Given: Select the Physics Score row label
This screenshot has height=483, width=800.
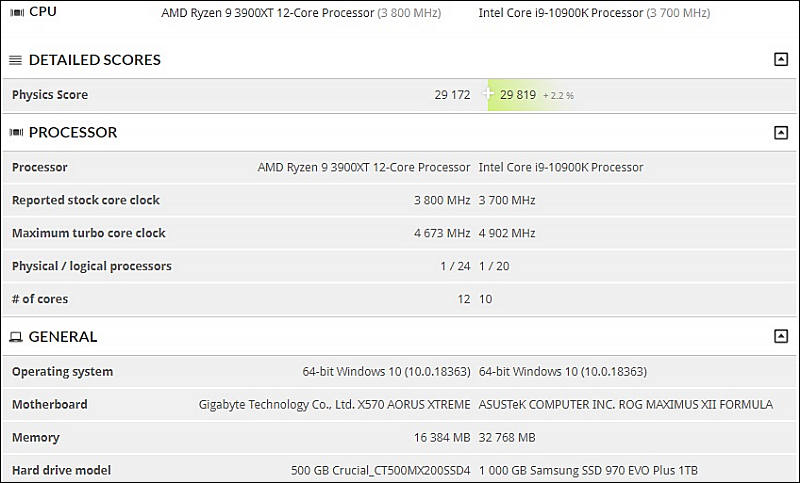Looking at the screenshot, I should pos(50,95).
